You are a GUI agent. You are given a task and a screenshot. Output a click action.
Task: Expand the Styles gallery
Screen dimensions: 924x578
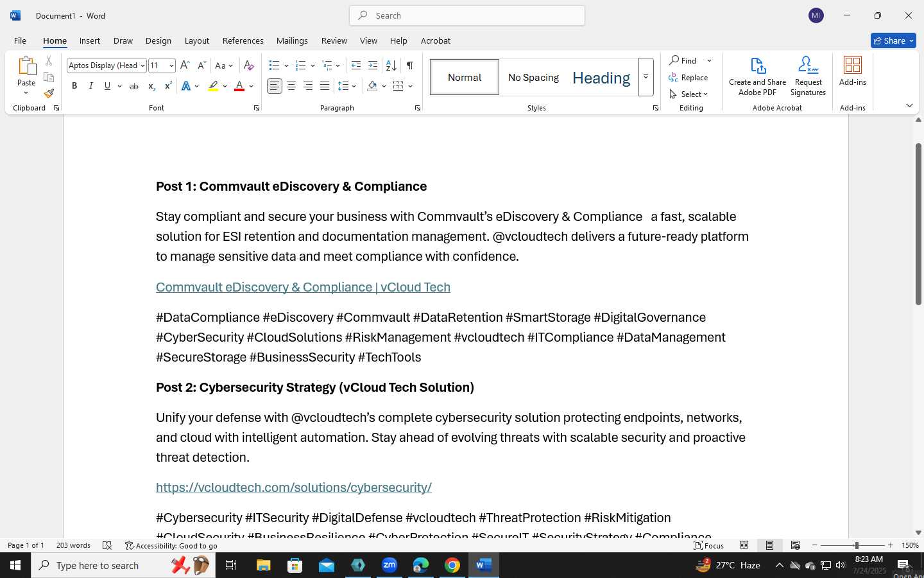point(646,77)
